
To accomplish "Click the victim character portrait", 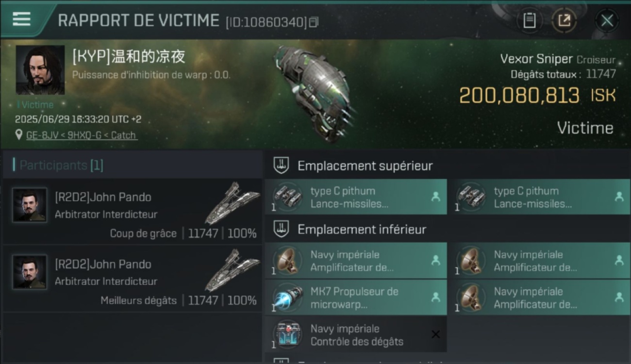I will [40, 70].
